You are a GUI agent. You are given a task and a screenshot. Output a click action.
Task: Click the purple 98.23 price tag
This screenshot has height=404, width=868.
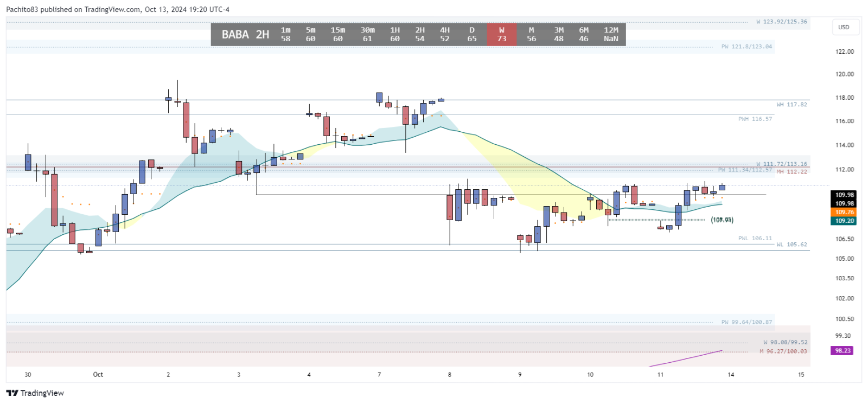pyautogui.click(x=843, y=351)
